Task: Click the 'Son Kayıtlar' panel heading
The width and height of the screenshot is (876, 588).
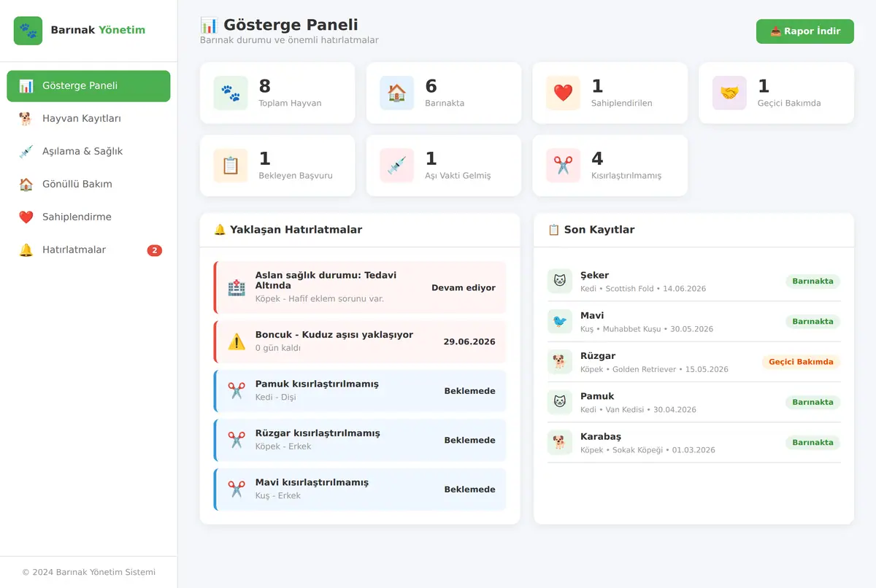Action: coord(591,230)
